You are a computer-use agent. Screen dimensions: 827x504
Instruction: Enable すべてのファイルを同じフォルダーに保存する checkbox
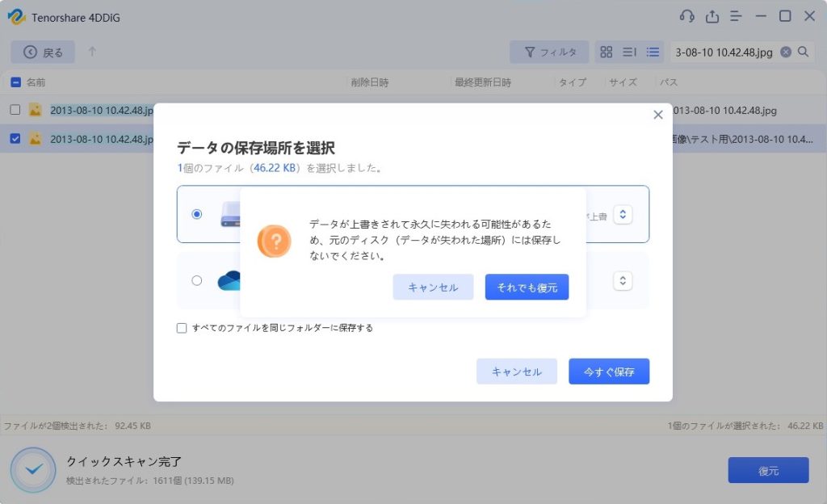[182, 328]
